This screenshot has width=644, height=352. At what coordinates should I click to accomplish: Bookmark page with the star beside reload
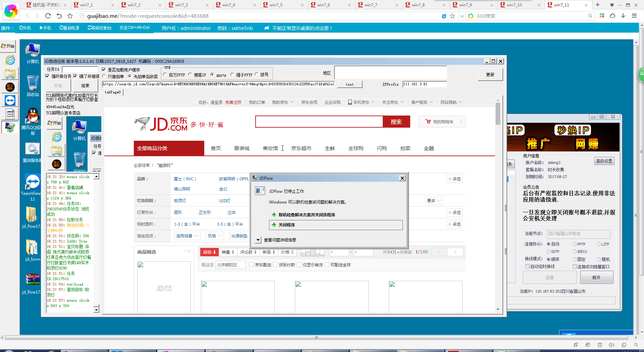70,16
